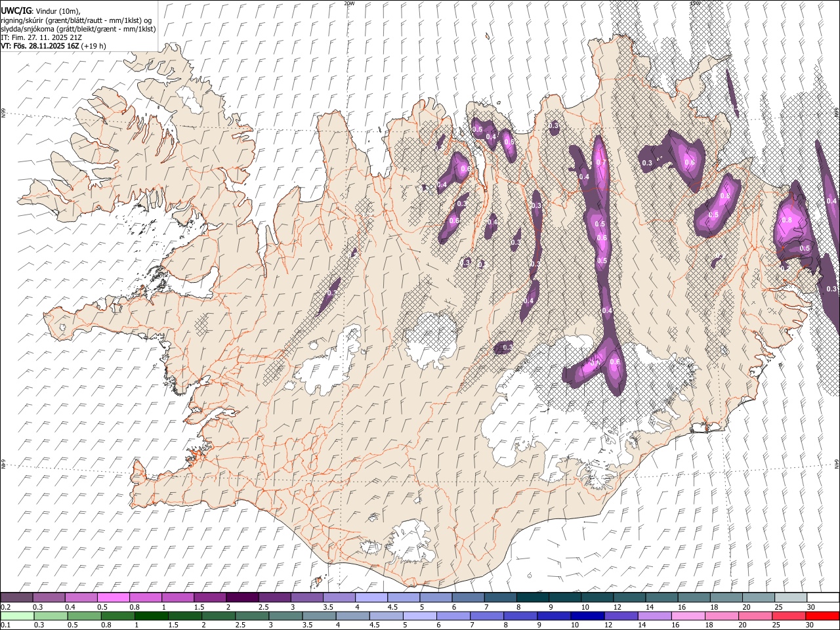This screenshot has height=630, width=840.
Task: Select the white 30 snow legend swatch
Action: 822,598
